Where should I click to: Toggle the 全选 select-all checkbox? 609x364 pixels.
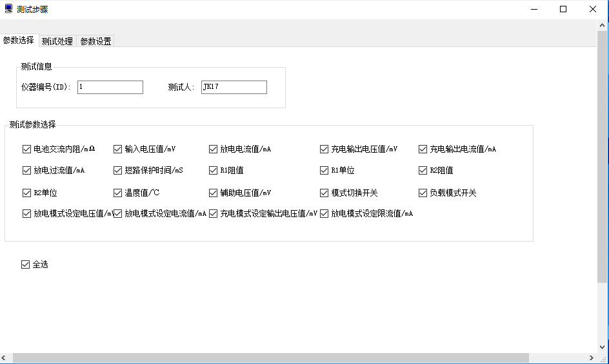(x=26, y=264)
